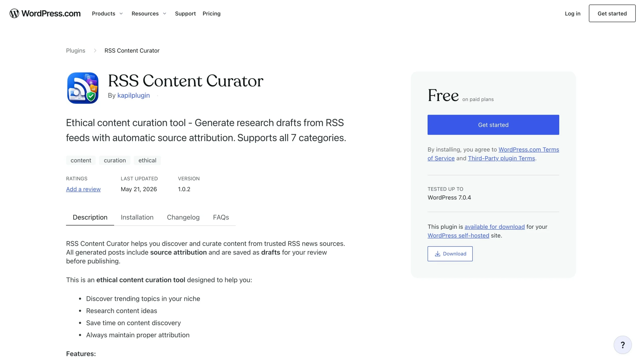Screen dimensions: 642x364
Task: Click 'Save time on content discovery' bullet
Action: pyautogui.click(x=133, y=323)
